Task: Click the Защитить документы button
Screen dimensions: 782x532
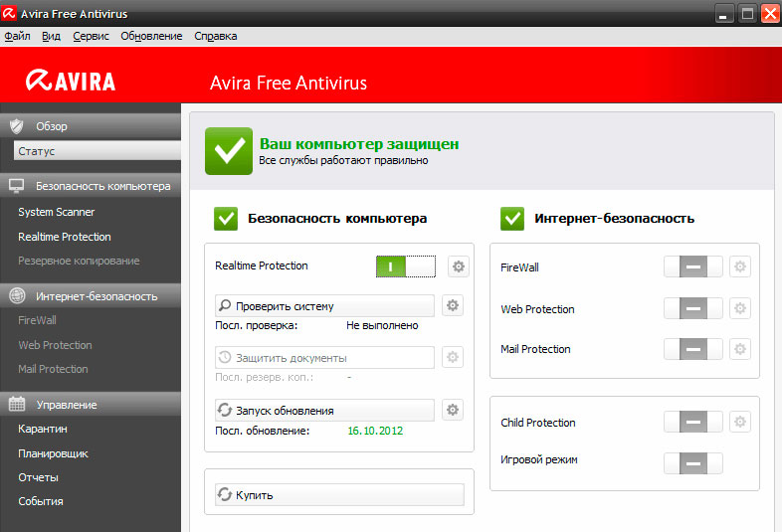Action: click(324, 358)
